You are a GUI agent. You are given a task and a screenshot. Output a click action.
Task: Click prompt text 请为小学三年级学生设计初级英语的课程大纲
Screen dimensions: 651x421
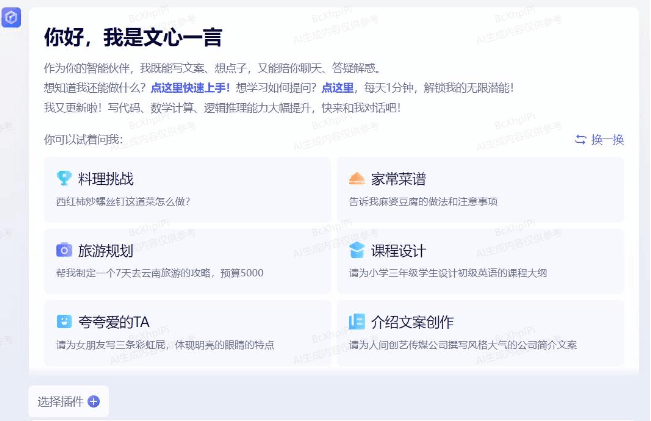point(448,273)
